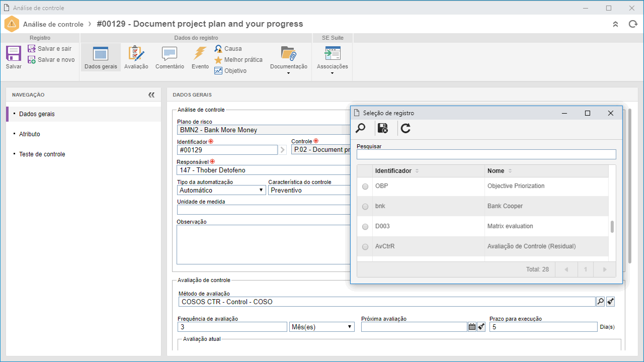This screenshot has width=644, height=362.
Task: Maximize the Seleção de registro window
Action: tap(587, 113)
